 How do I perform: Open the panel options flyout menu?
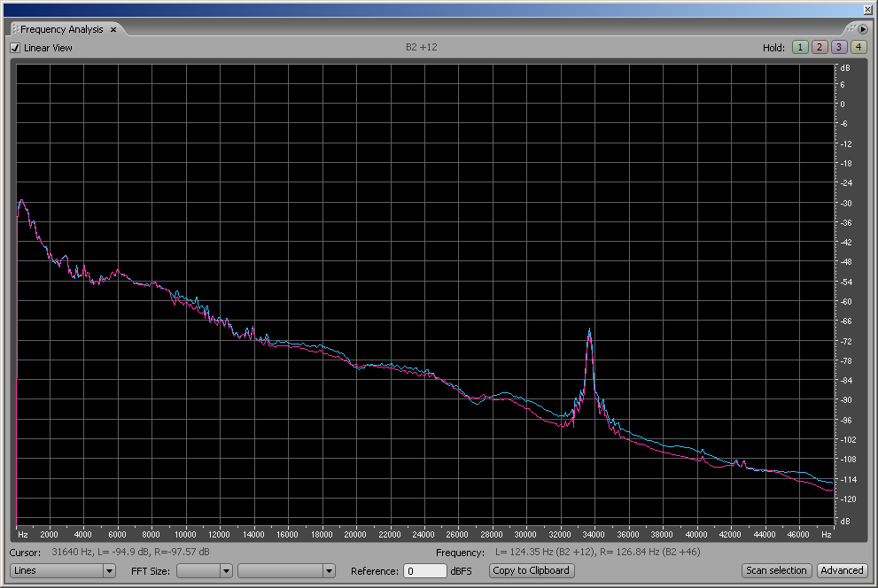(863, 29)
